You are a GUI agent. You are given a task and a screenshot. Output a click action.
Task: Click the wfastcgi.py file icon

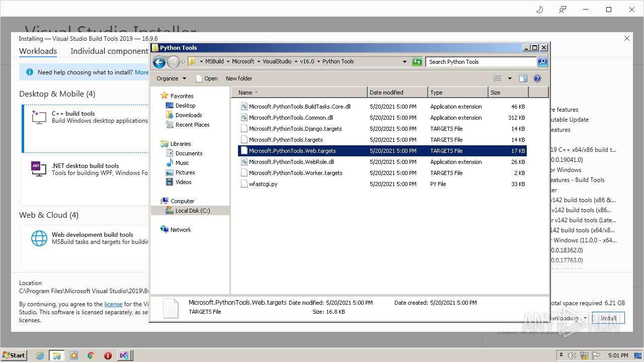click(x=244, y=184)
